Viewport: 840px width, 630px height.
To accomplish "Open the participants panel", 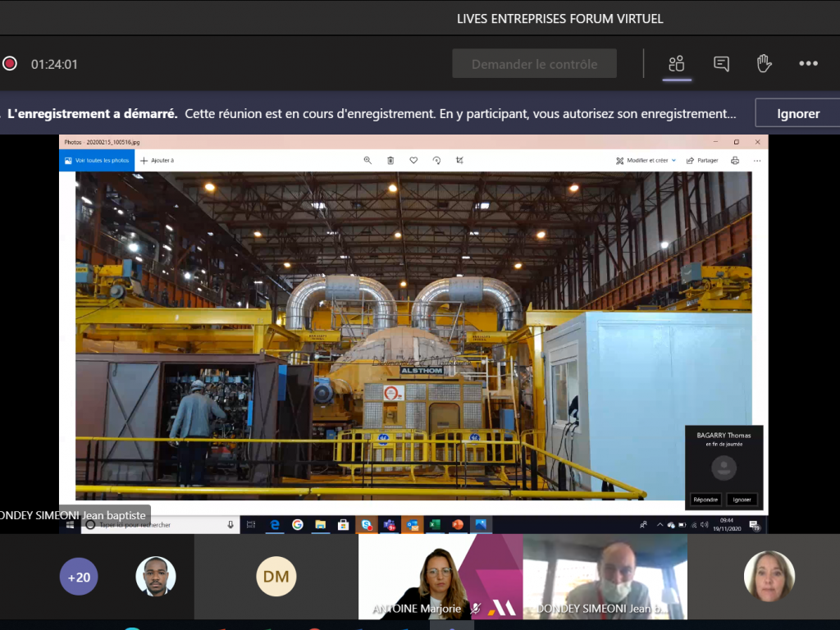I will 677,64.
